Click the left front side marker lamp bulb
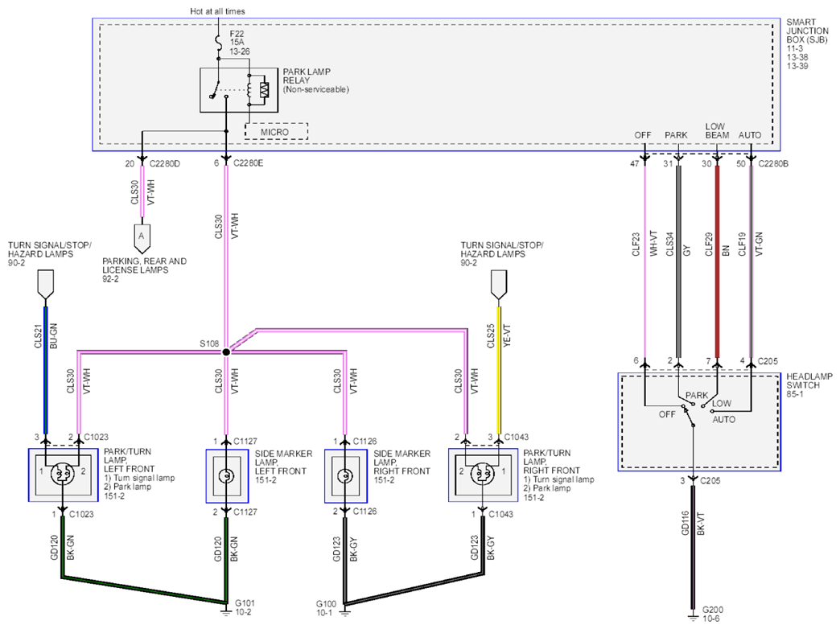The height and width of the screenshot is (629, 840). (x=227, y=475)
